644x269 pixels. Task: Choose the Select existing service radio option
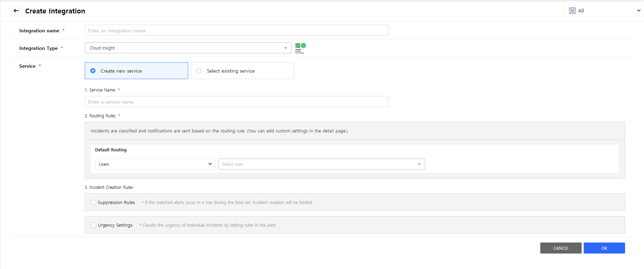point(199,71)
